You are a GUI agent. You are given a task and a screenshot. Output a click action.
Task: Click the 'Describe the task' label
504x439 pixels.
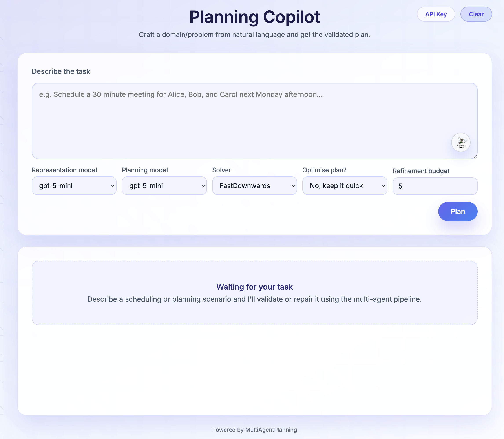click(x=61, y=71)
